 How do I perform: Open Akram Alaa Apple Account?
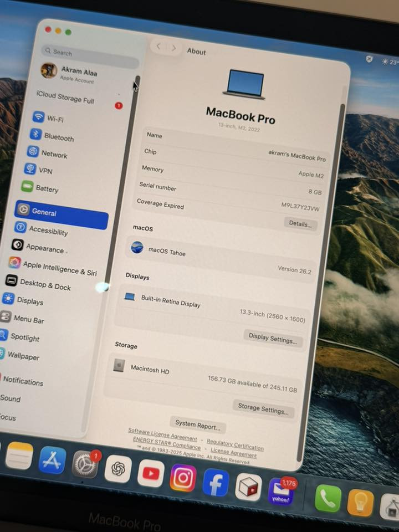pyautogui.click(x=70, y=74)
